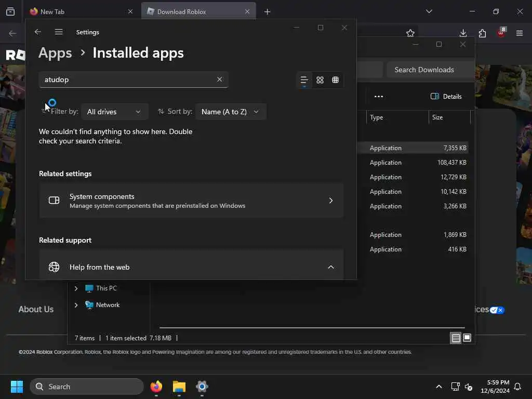Click the installed apps search field

(134, 79)
